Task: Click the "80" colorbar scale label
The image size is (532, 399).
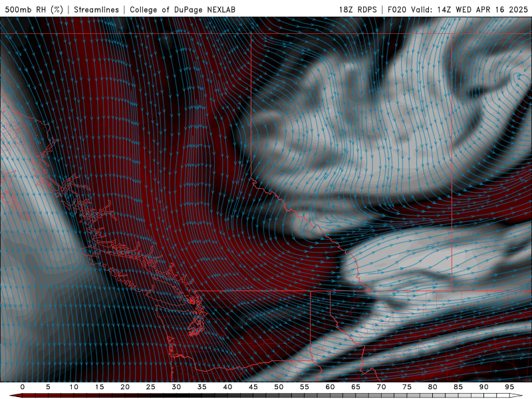Action: pyautogui.click(x=433, y=387)
